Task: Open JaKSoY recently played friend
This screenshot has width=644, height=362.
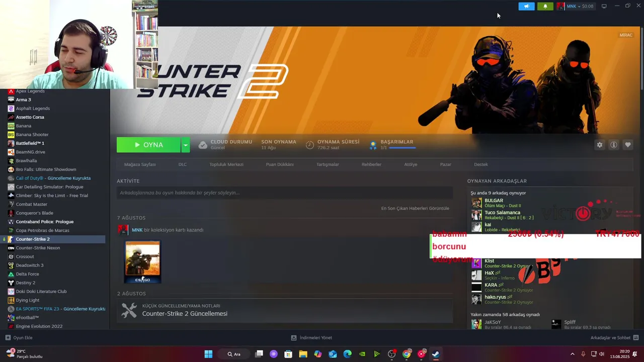Action: pyautogui.click(x=493, y=322)
